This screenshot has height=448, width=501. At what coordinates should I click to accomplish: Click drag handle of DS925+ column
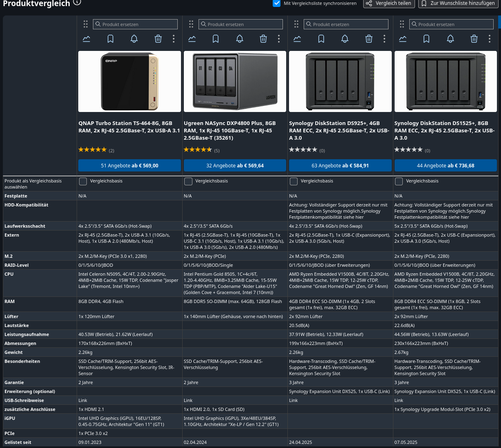296,24
